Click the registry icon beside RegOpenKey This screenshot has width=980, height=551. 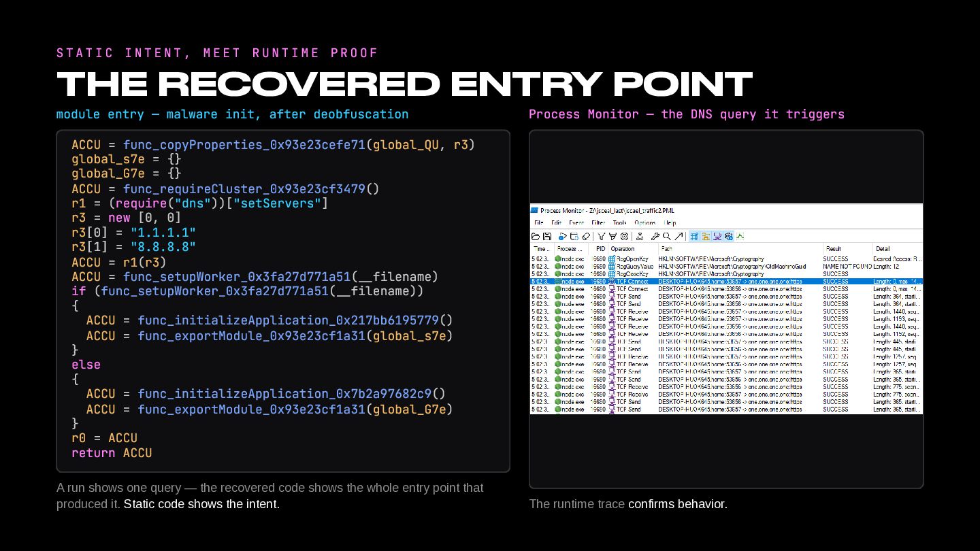pos(612,259)
